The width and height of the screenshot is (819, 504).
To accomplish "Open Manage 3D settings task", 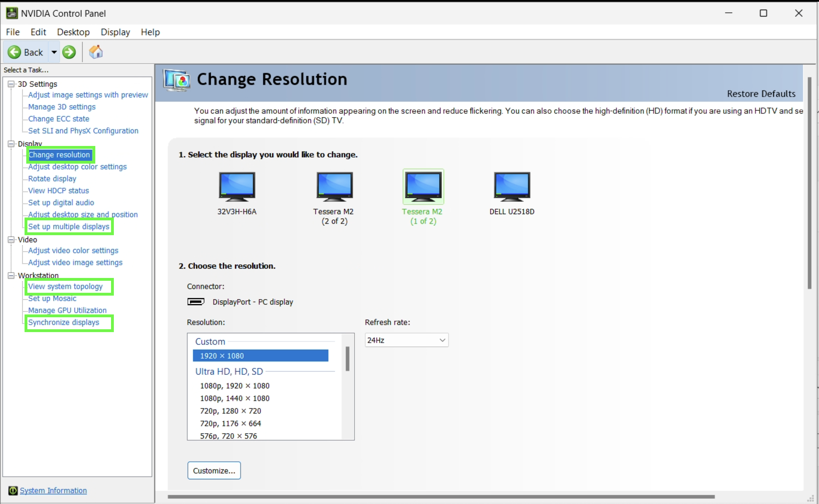I will click(x=62, y=107).
